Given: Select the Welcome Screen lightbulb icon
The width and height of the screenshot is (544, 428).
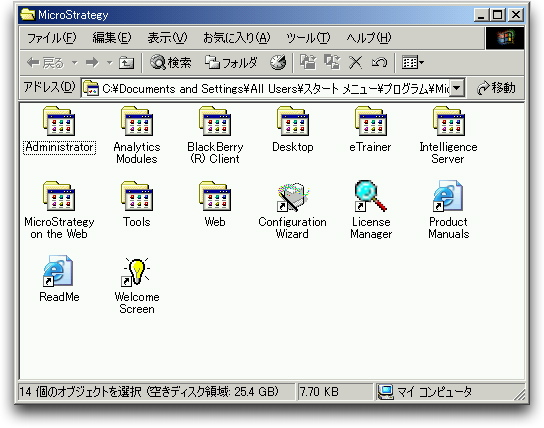Looking at the screenshot, I should [x=137, y=272].
